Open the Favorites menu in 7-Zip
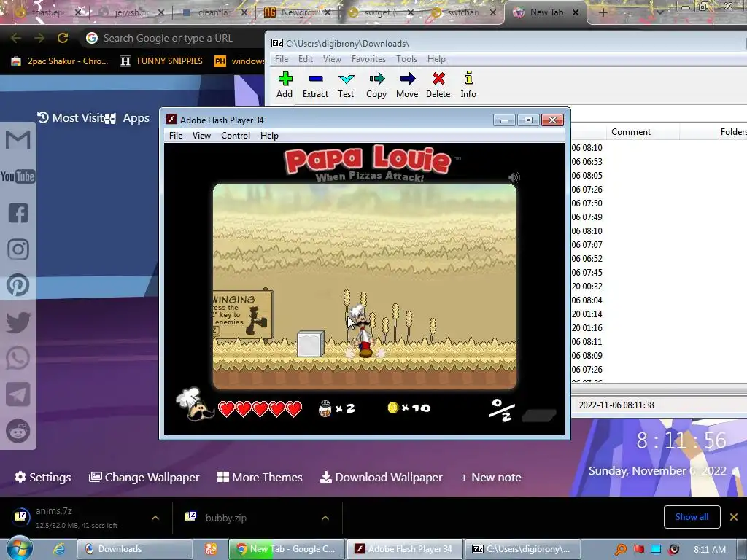Screen dimensions: 747x560 [368, 59]
